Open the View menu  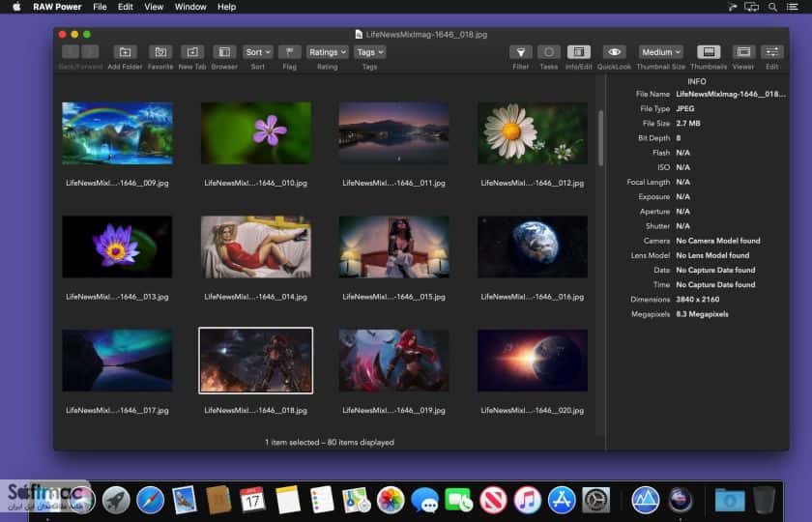(154, 7)
